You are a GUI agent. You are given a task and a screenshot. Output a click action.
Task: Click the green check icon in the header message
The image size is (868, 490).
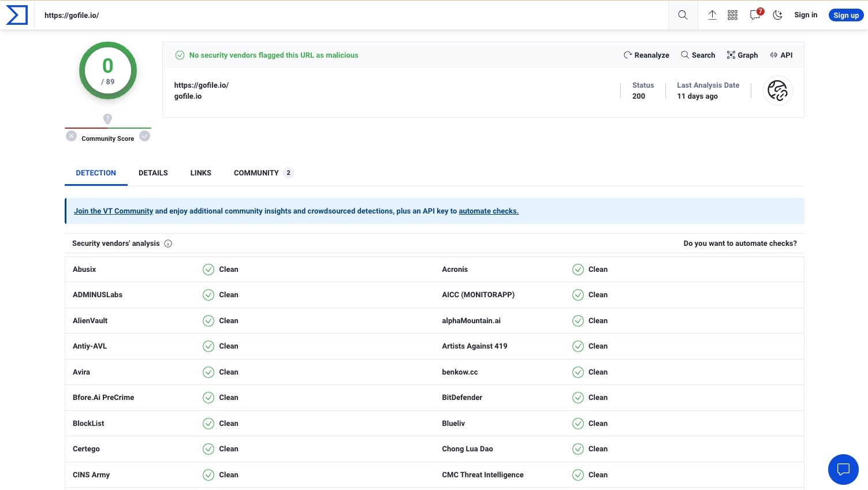pos(180,55)
